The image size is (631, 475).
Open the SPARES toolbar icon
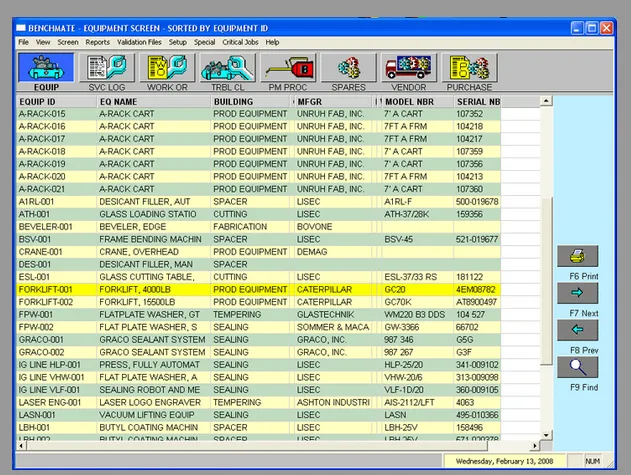click(348, 68)
